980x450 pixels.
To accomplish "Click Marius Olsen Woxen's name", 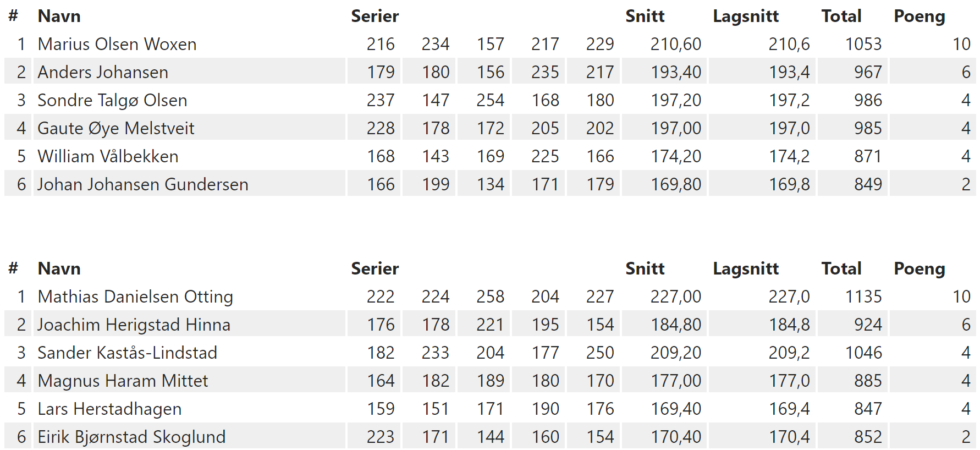I will click(117, 44).
